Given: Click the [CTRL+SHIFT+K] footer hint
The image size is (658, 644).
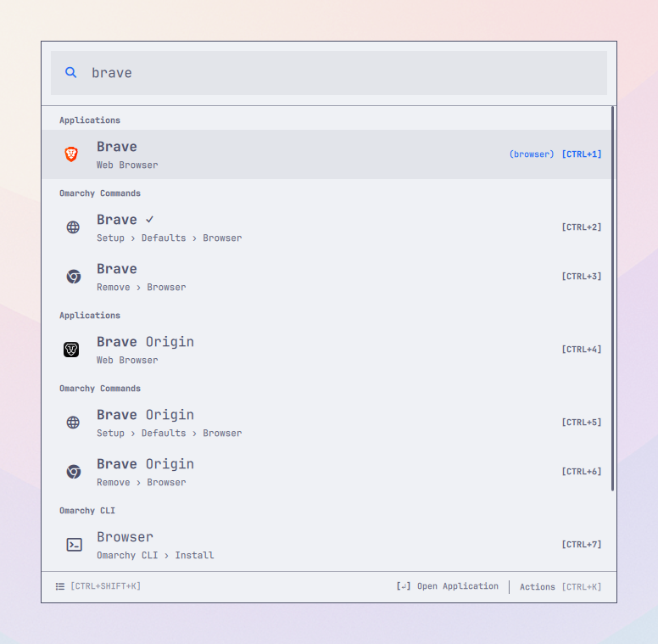Looking at the screenshot, I should click(x=105, y=586).
